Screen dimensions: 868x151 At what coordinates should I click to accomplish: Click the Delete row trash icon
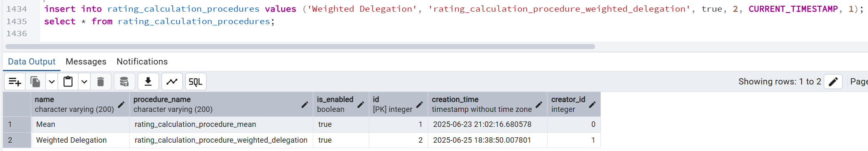101,82
